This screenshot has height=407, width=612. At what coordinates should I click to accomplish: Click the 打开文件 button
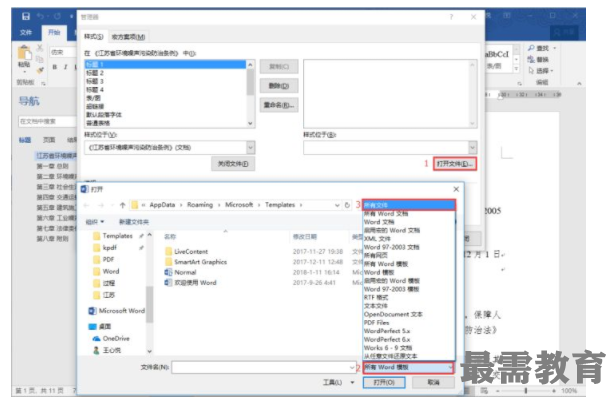tap(455, 164)
